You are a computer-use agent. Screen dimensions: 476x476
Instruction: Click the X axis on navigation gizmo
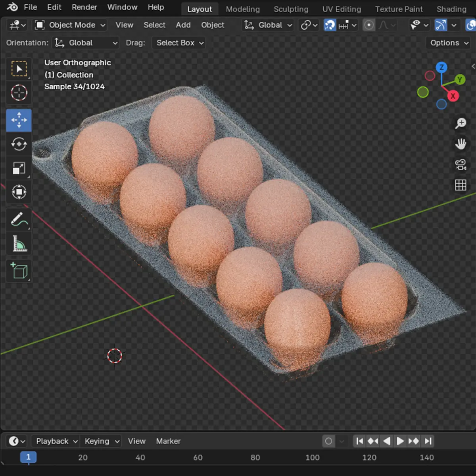(453, 96)
